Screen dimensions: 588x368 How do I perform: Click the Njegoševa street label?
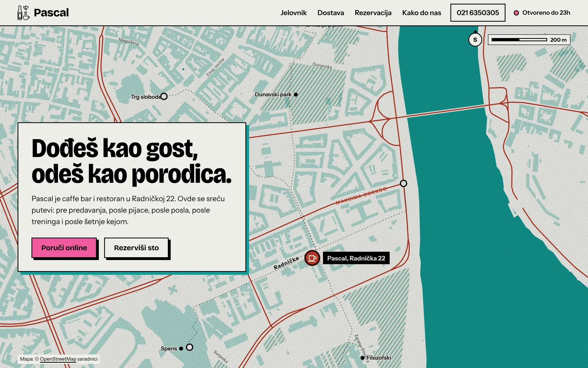129,41
